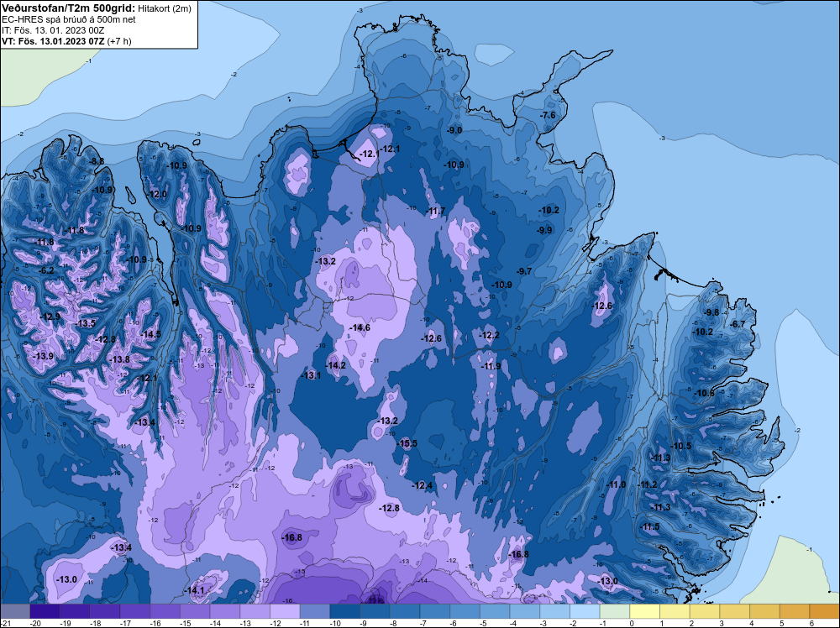Select the -13.9 temperature label

click(x=44, y=356)
